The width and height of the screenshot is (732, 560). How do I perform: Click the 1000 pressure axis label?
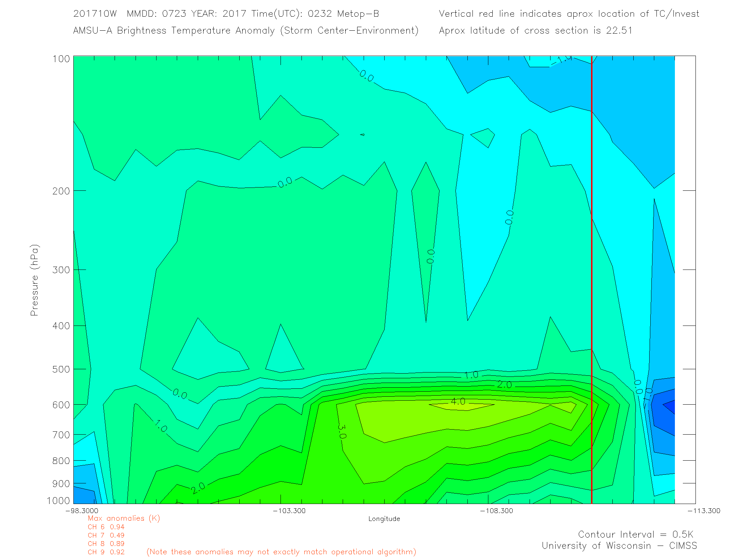(58, 500)
